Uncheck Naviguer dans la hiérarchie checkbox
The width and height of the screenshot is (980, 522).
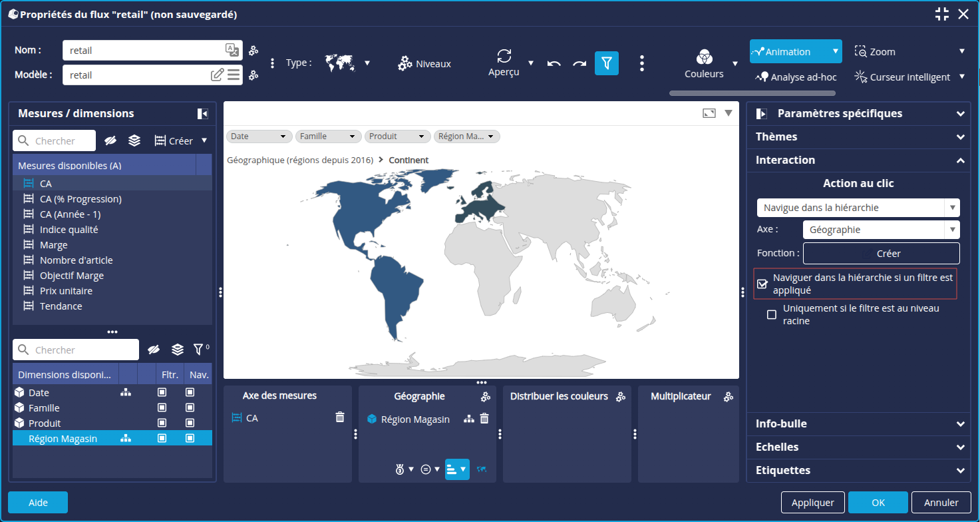coord(762,284)
